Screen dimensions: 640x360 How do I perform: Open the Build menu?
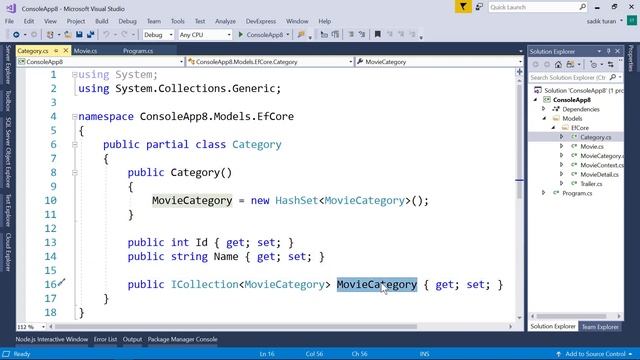pyautogui.click(x=102, y=21)
